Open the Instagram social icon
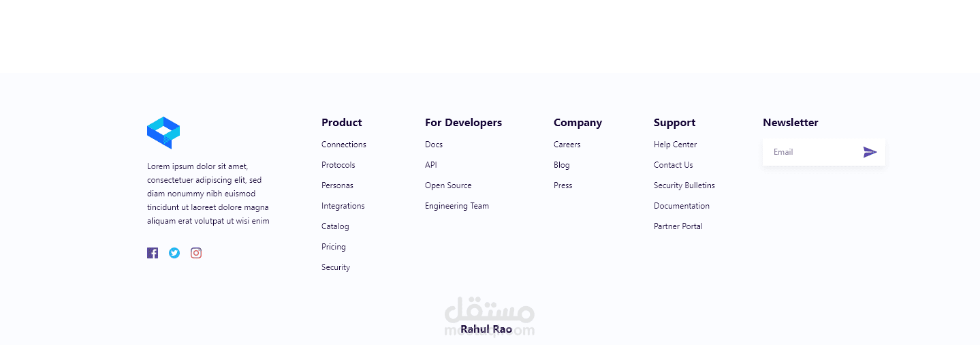Screen dimensions: 980x345 point(196,253)
